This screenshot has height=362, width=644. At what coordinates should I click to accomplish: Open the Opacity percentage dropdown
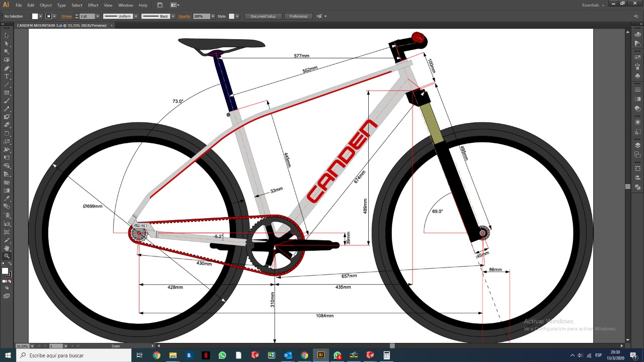213,16
